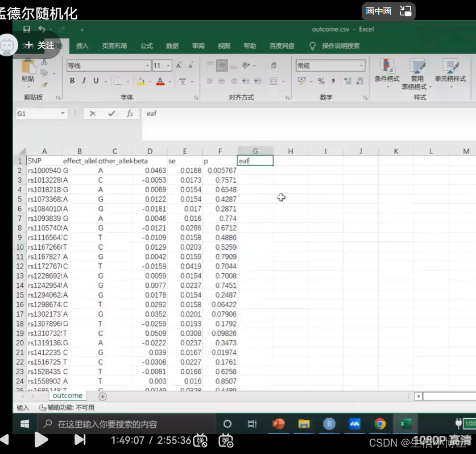Click the video play button
The width and height of the screenshot is (476, 454).
click(x=42, y=440)
